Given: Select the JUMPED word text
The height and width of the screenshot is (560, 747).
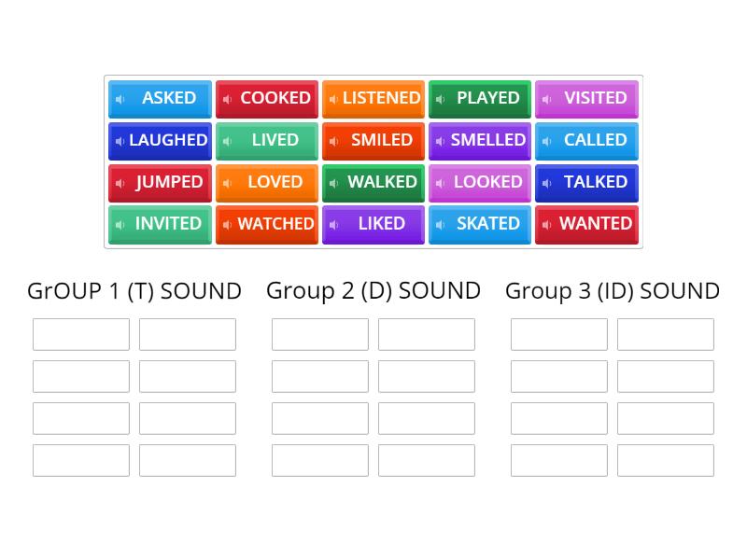Looking at the screenshot, I should [x=169, y=181].
